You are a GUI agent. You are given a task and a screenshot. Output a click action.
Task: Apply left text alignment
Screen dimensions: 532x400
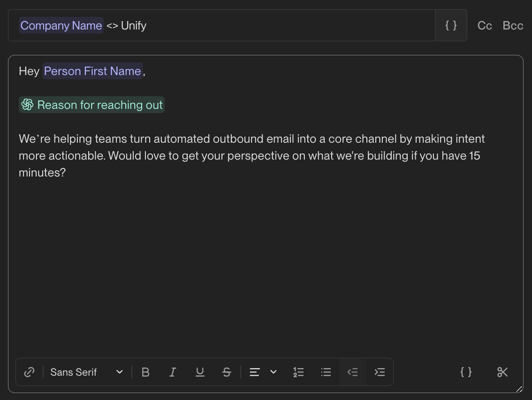pyautogui.click(x=255, y=372)
